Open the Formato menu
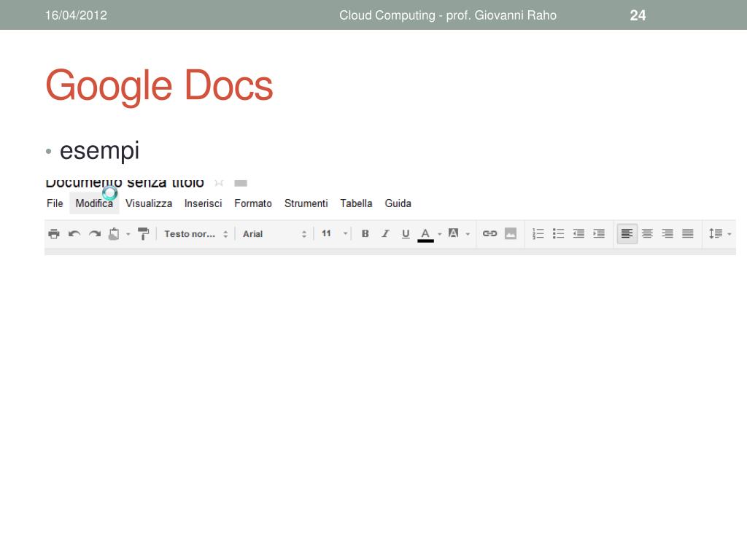The width and height of the screenshot is (747, 560). click(x=253, y=203)
